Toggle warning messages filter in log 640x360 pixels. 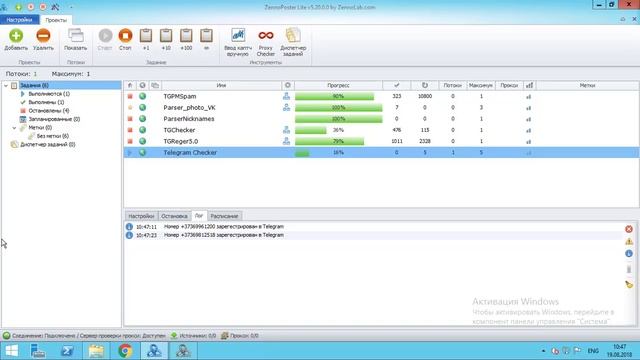[629, 242]
